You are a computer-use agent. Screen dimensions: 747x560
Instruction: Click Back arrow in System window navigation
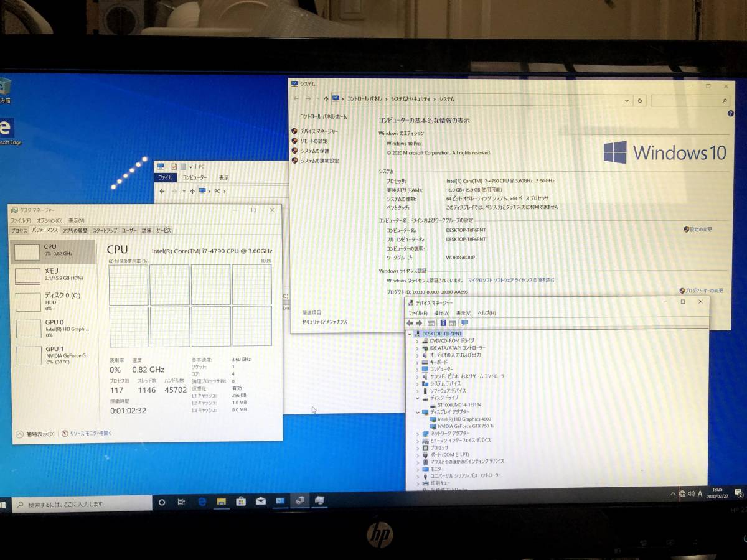296,98
